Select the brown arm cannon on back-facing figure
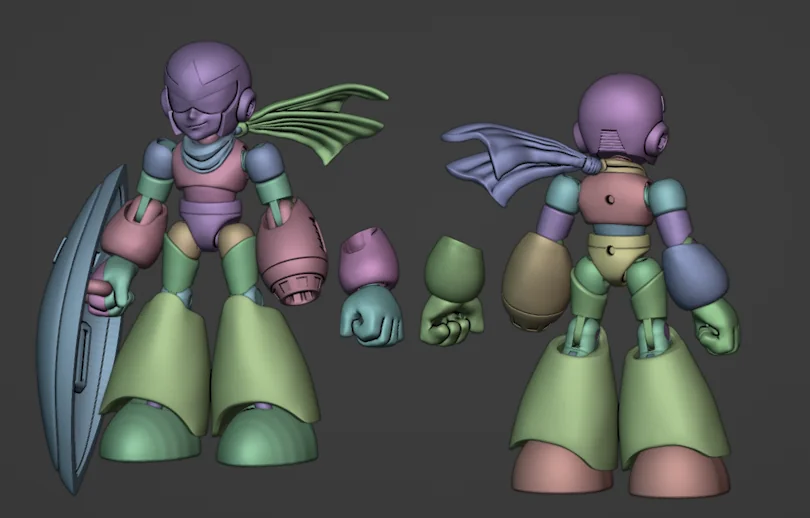The width and height of the screenshot is (810, 518). (x=536, y=281)
